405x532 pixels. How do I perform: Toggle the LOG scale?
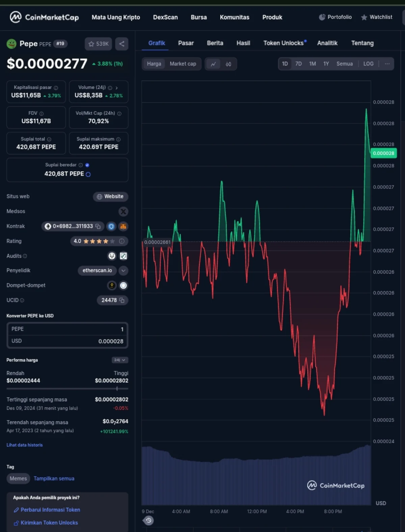pos(369,64)
